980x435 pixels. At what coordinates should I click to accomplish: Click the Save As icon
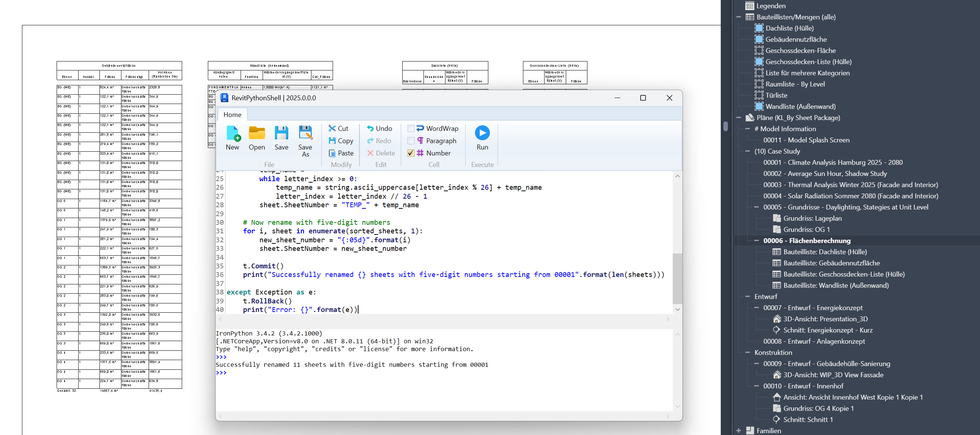click(x=305, y=133)
